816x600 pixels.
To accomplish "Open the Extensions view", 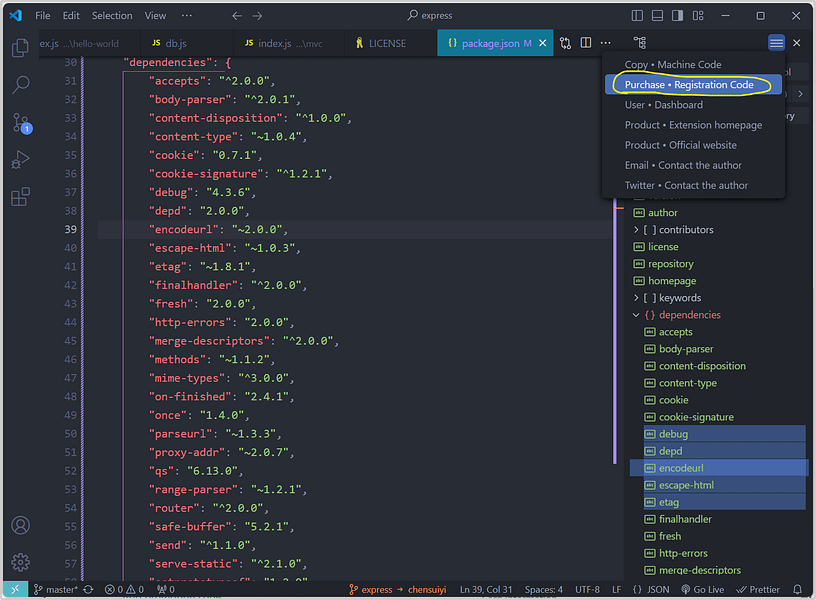I will tap(20, 197).
